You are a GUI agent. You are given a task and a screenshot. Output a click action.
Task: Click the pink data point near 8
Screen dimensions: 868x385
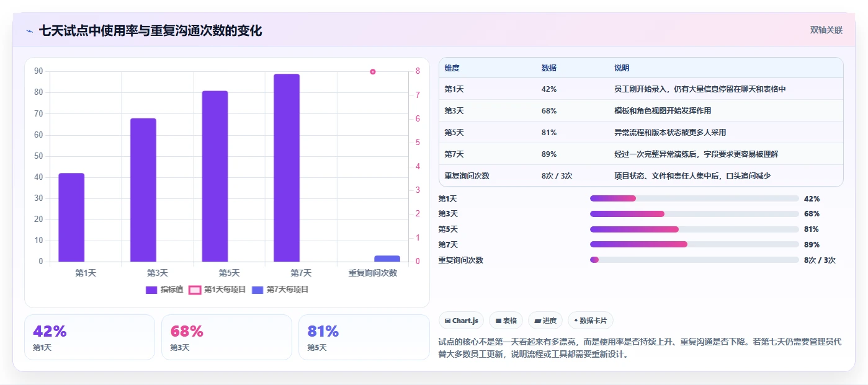[373, 72]
